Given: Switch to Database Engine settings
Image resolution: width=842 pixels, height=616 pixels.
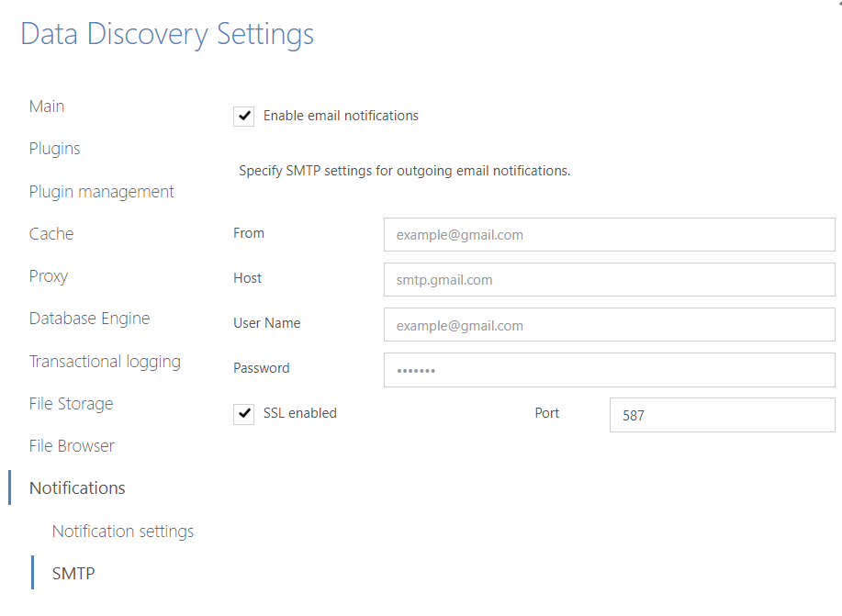Looking at the screenshot, I should click(x=89, y=319).
